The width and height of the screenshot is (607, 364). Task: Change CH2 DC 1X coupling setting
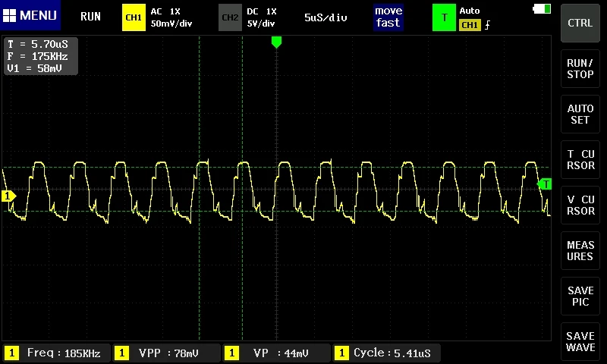tap(262, 11)
